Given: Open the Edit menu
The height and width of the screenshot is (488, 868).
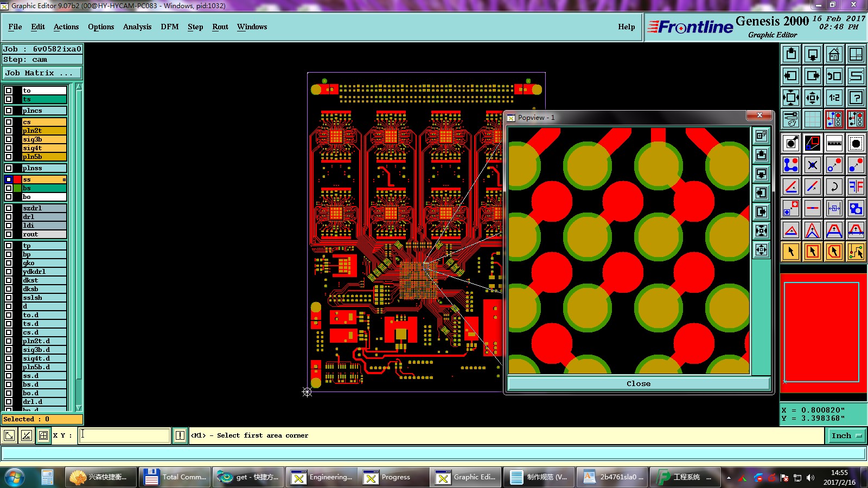Looking at the screenshot, I should tap(38, 27).
